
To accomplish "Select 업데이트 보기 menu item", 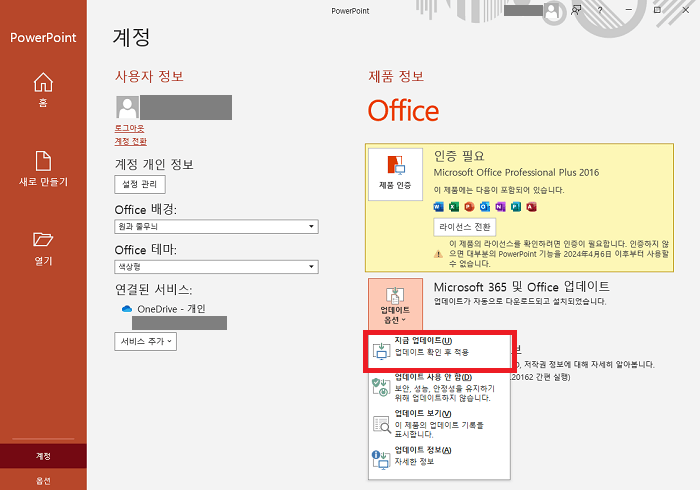I will coord(439,424).
